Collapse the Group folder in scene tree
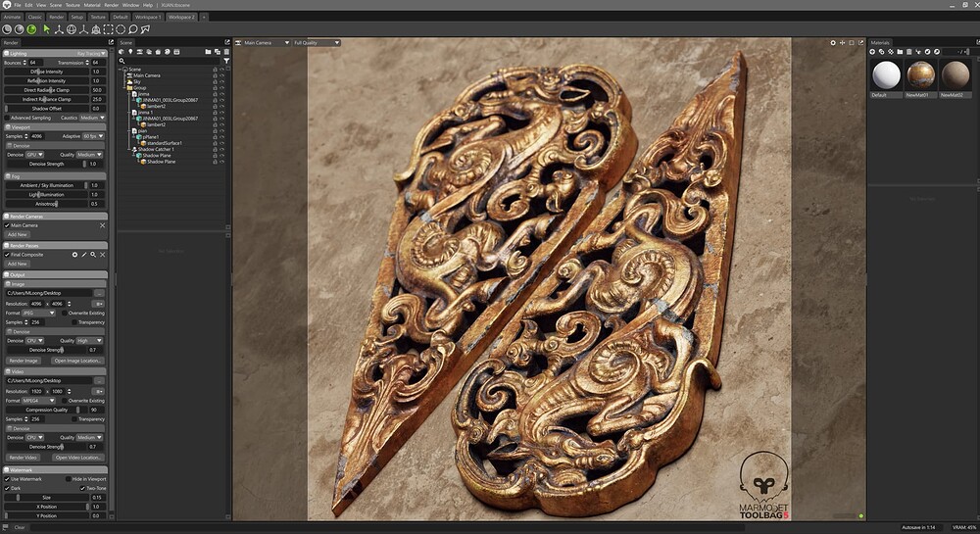This screenshot has width=980, height=534. [x=124, y=88]
